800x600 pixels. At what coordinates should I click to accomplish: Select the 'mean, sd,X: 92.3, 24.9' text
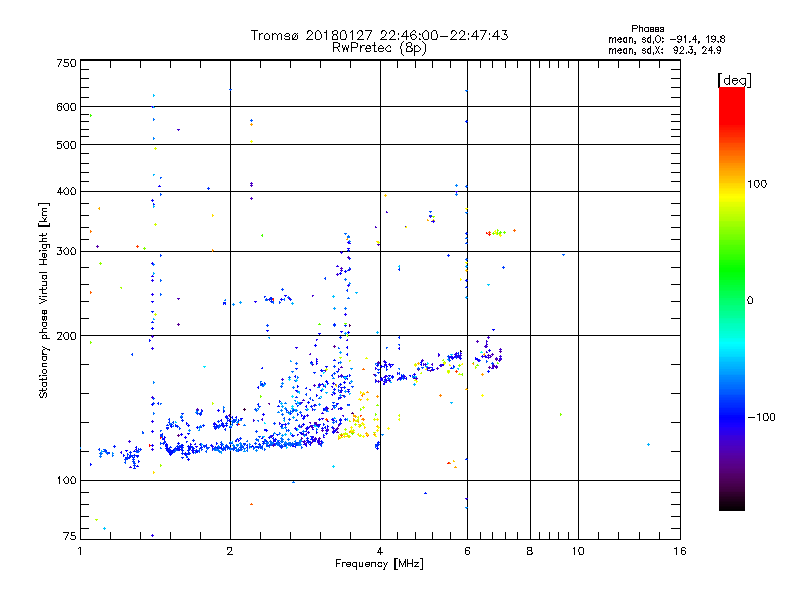pyautogui.click(x=664, y=51)
